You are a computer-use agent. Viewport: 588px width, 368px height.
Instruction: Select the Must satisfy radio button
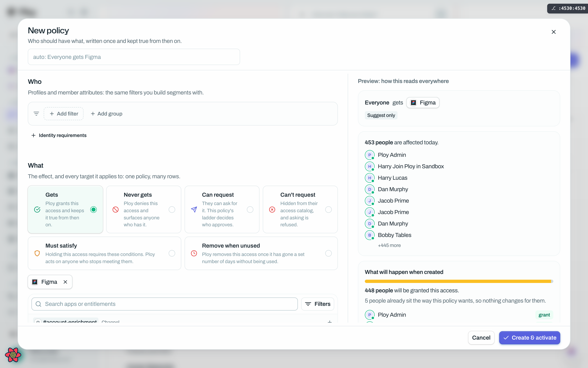pyautogui.click(x=172, y=253)
